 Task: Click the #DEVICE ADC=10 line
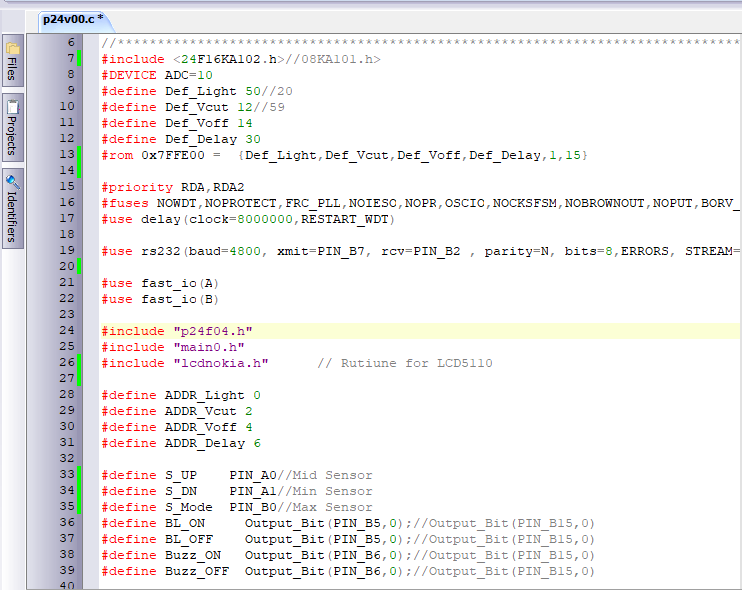click(x=157, y=75)
